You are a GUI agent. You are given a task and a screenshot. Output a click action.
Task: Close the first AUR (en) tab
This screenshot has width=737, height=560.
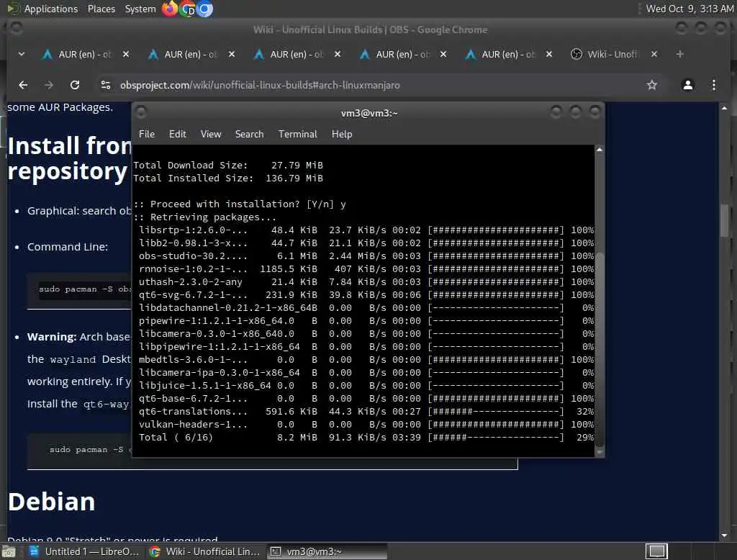coord(125,54)
